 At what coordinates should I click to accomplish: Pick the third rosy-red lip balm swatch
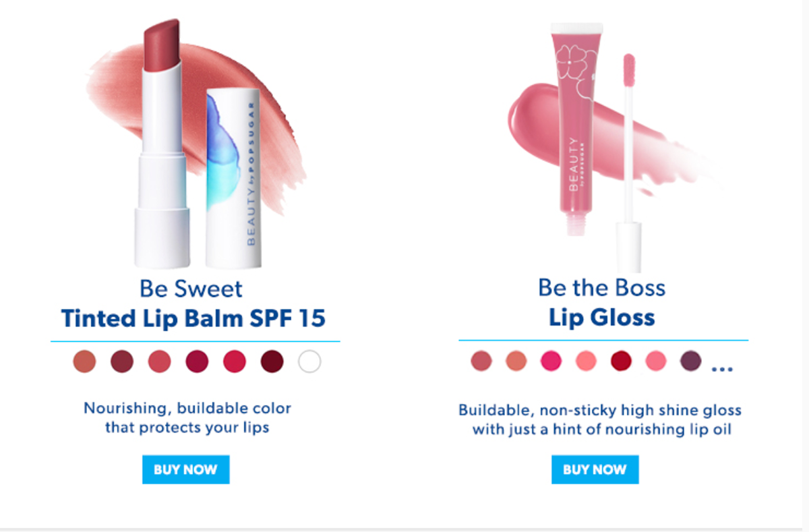tap(160, 362)
